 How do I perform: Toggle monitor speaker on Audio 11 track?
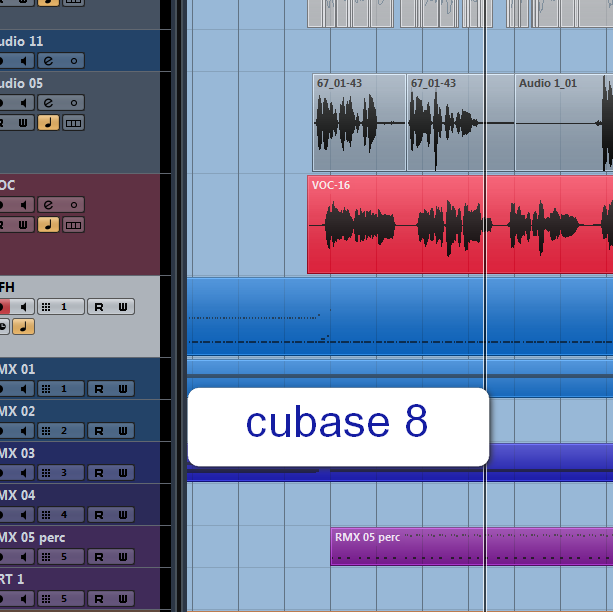point(24,61)
